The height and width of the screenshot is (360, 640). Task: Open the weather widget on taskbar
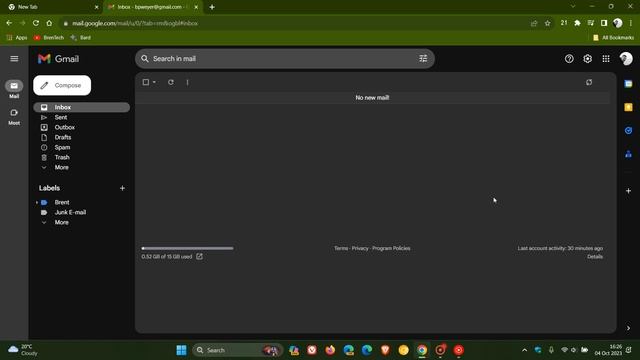tap(23, 350)
